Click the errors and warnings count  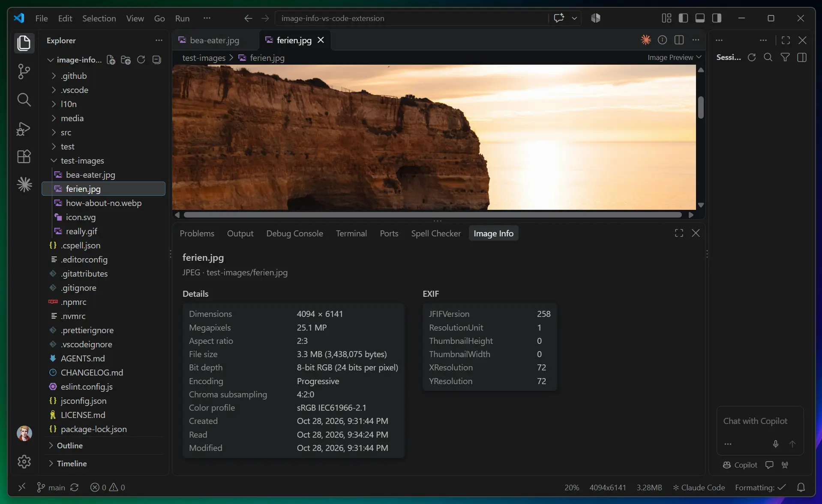click(x=108, y=487)
